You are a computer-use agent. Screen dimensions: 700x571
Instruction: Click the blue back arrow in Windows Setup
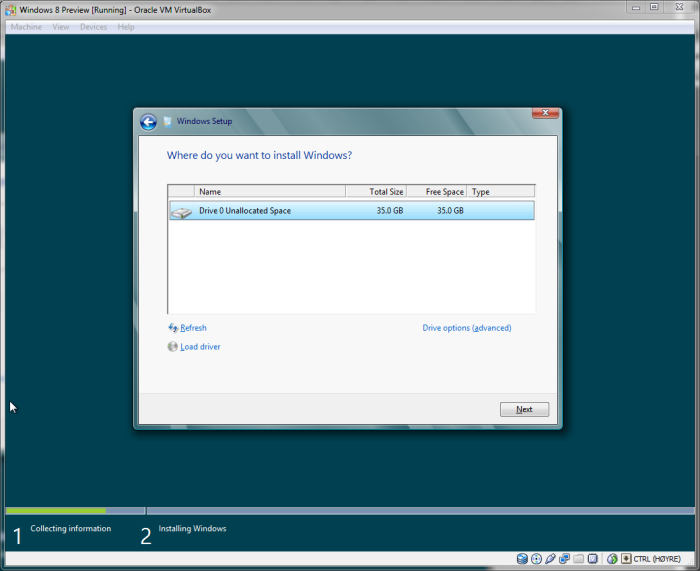(x=148, y=122)
